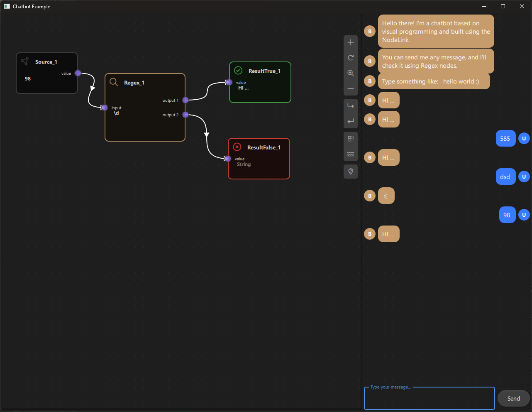Open the location pin help icon
Viewport: 532px width, 412px height.
(x=351, y=171)
